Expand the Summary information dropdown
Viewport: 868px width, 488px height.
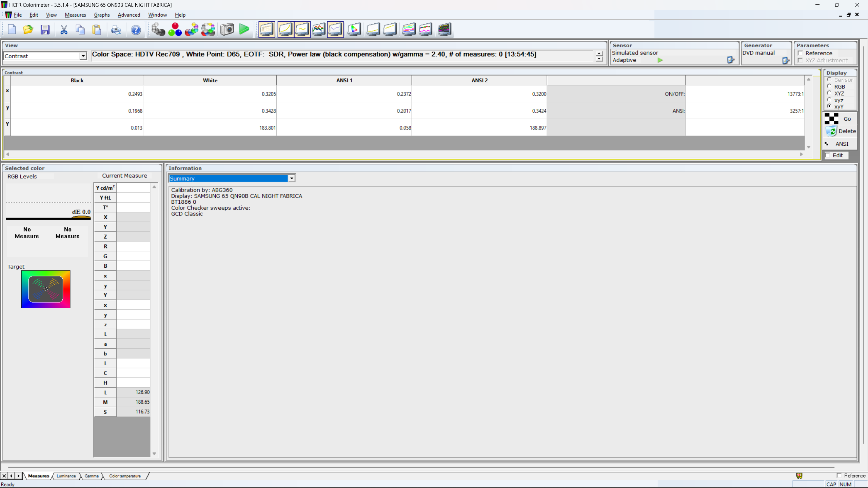(x=291, y=178)
